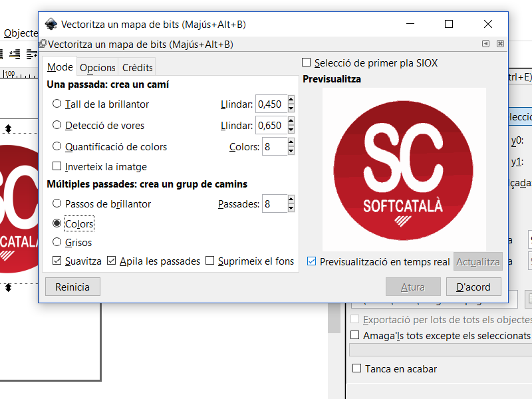The width and height of the screenshot is (532, 399).
Task: Click the Atura button
Action: (413, 287)
